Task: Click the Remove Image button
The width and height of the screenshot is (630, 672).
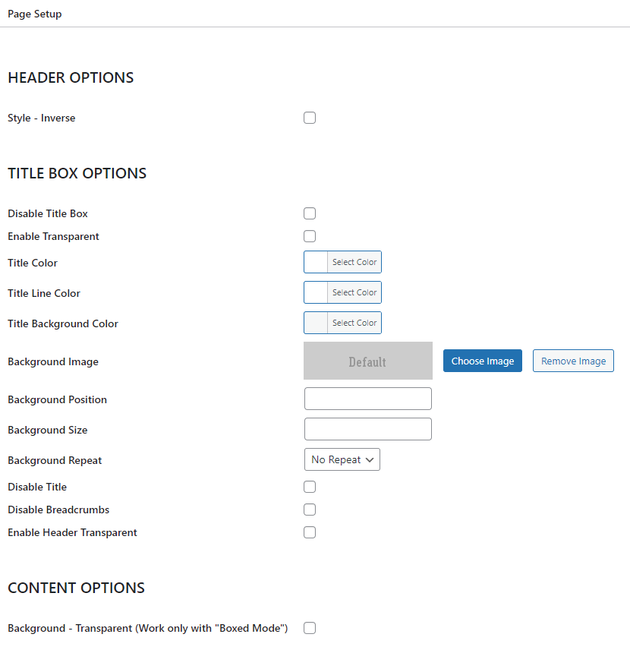Action: 573,361
